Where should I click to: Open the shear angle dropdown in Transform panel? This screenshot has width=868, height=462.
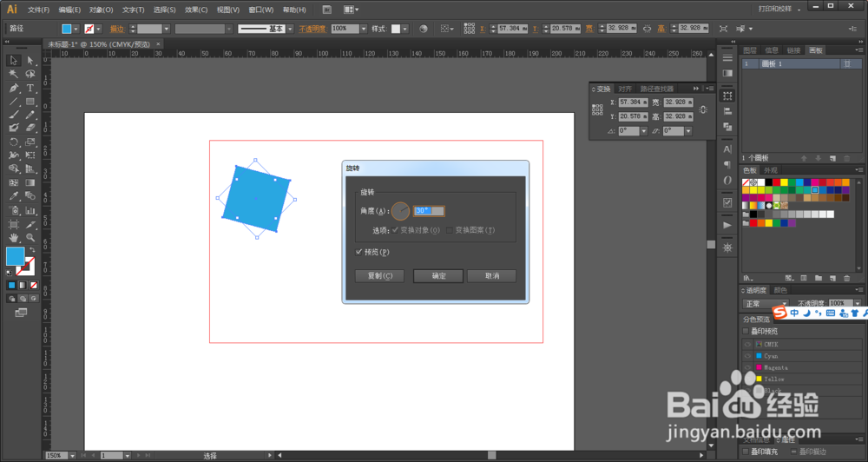(x=688, y=131)
